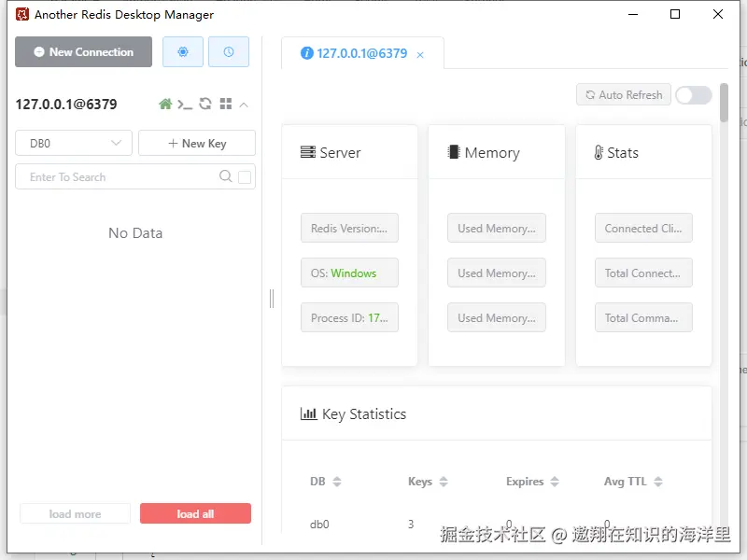Open command log with the clock icon button
This screenshot has height=560, width=747.
click(x=229, y=52)
